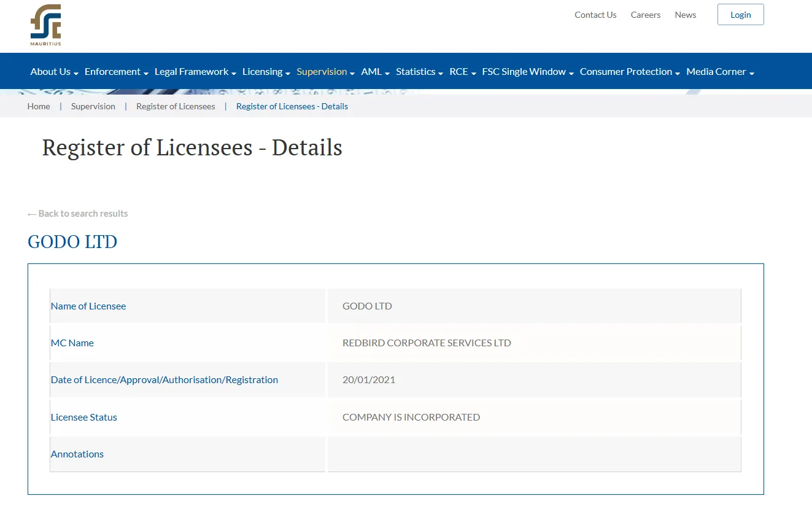Open the Enforcement dropdown menu

[117, 72]
